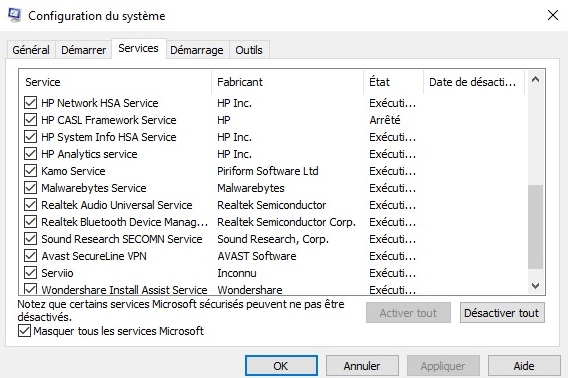Click the scroll down arrow of service list
Viewport: 568px width, 378px height.
click(535, 286)
